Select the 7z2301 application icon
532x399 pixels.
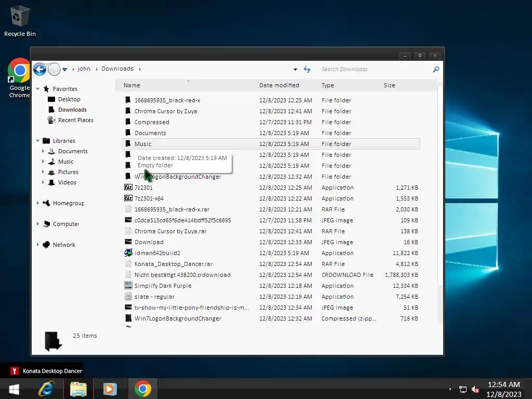[128, 187]
